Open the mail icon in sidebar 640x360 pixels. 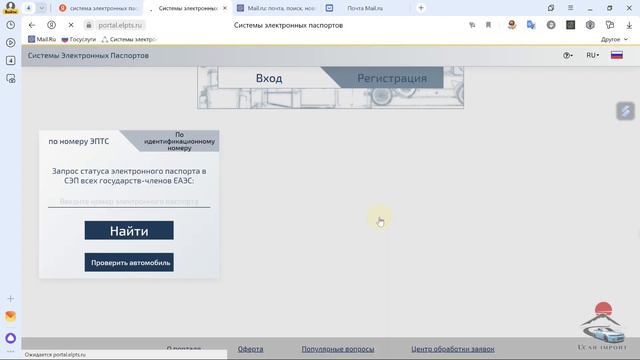(11, 316)
